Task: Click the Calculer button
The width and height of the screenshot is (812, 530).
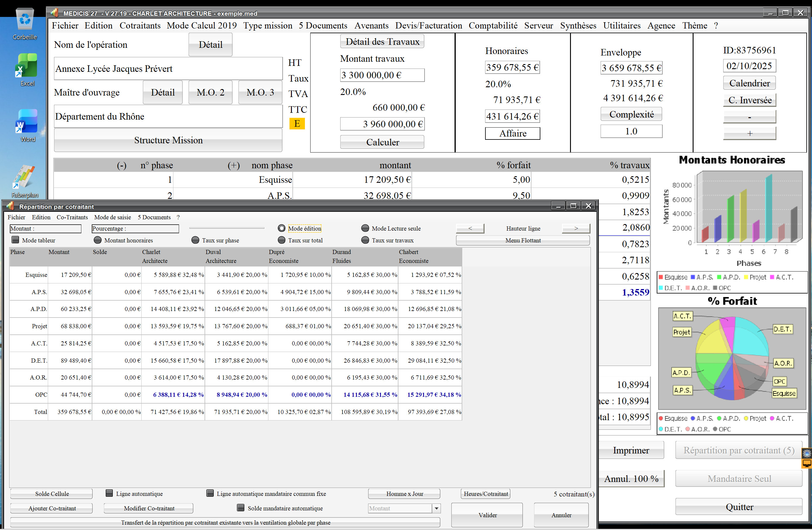Action: pos(382,142)
